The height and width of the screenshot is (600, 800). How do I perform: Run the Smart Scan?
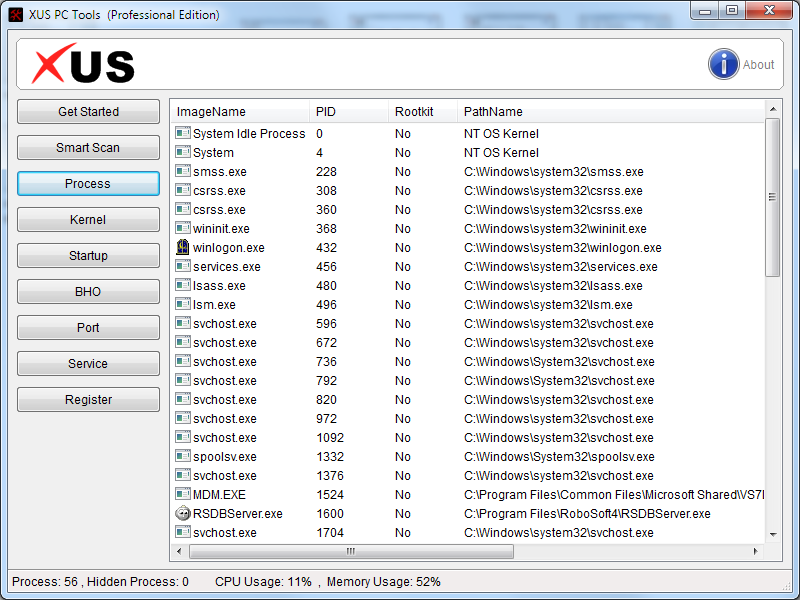tap(88, 148)
